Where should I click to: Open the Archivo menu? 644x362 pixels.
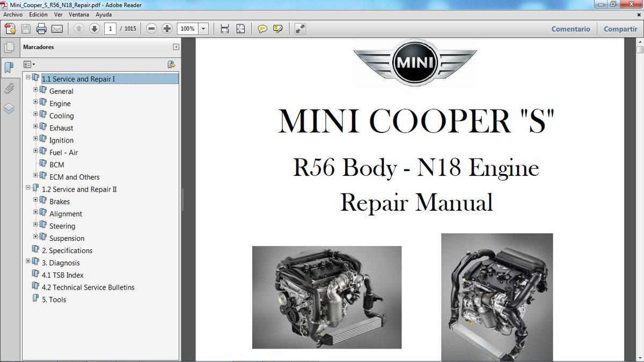click(x=13, y=14)
